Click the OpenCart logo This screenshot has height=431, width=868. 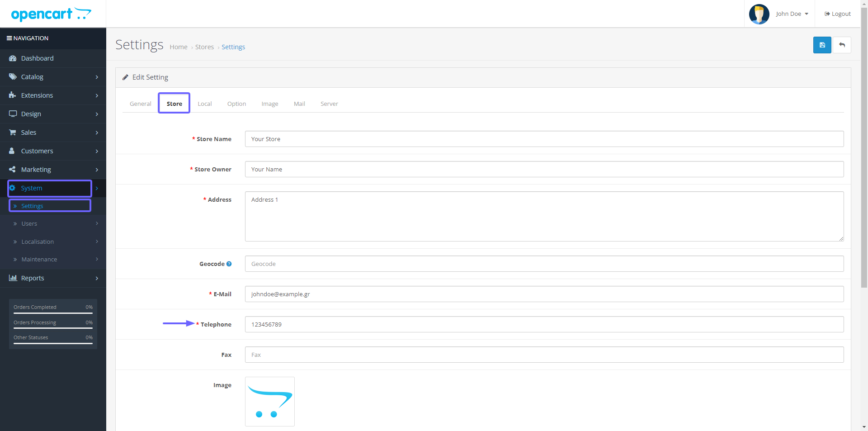pyautogui.click(x=51, y=14)
